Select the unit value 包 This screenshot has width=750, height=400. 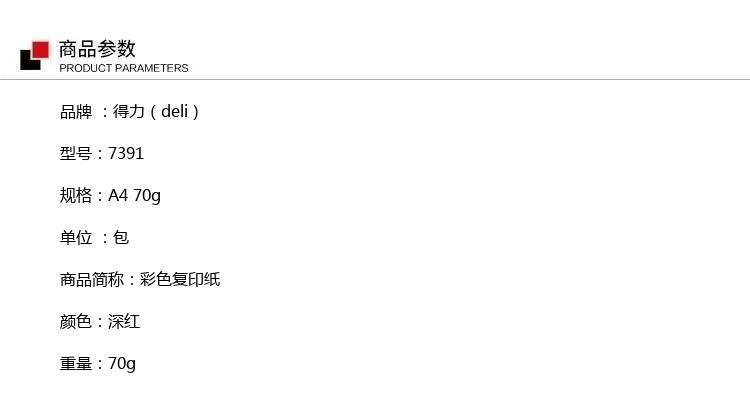pos(121,237)
